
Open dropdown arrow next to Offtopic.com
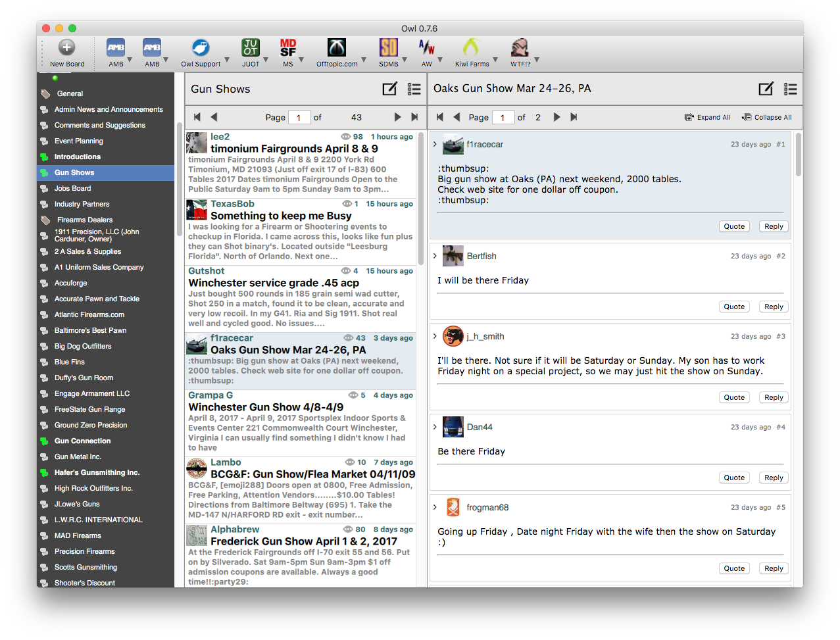click(x=364, y=60)
